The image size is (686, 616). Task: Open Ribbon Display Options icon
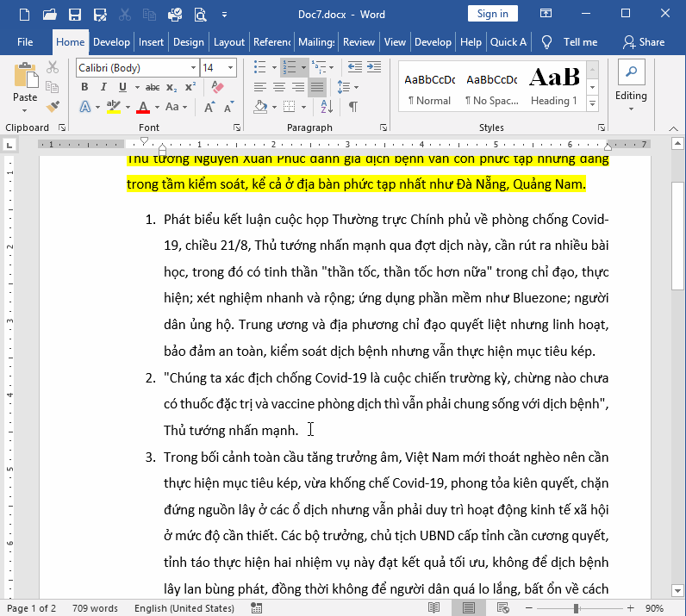546,14
